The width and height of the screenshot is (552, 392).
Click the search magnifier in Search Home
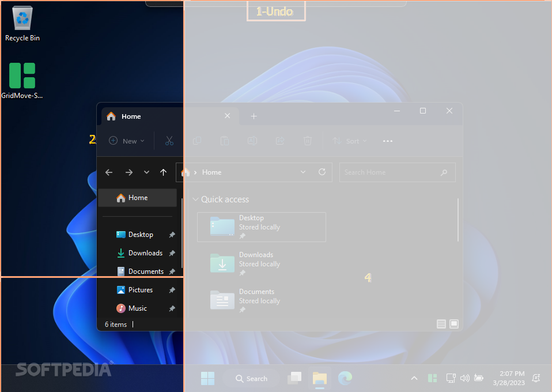pyautogui.click(x=444, y=172)
